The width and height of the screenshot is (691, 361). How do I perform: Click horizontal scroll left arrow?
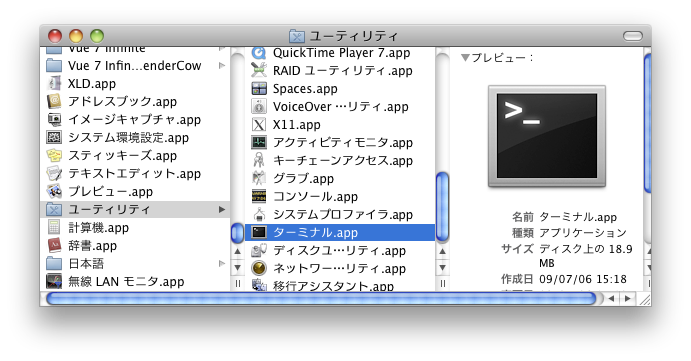(611, 298)
